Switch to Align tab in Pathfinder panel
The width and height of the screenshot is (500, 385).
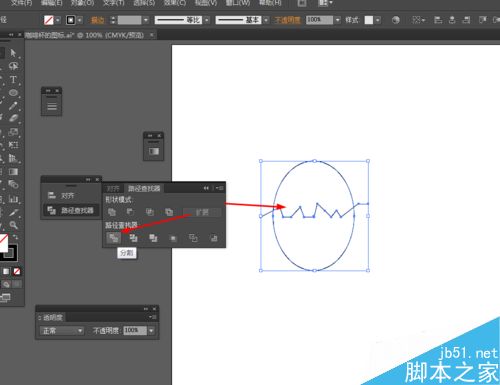coord(113,189)
